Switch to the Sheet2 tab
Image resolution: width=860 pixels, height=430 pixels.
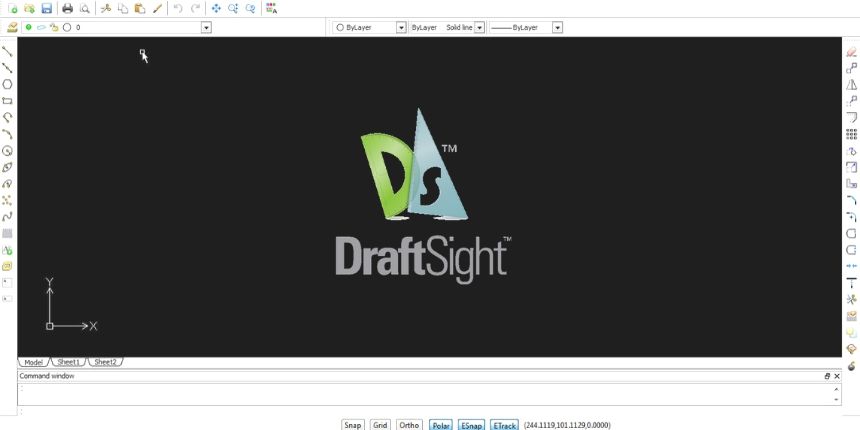click(x=105, y=362)
